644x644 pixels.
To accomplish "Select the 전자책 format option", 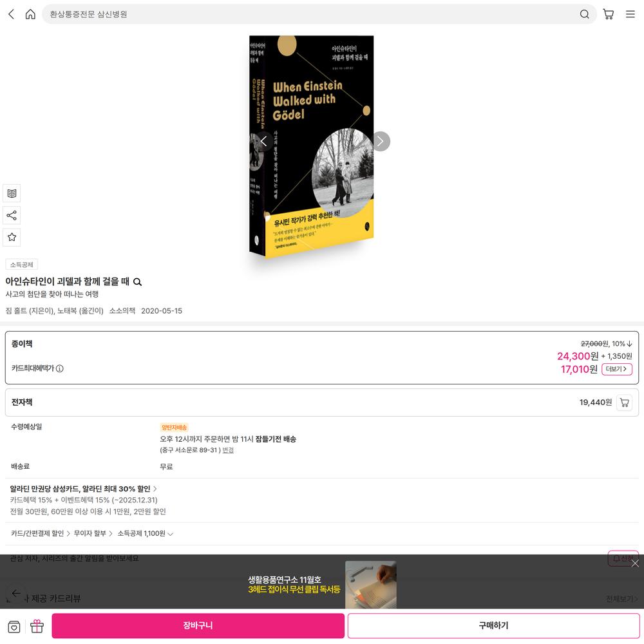I will 321,402.
